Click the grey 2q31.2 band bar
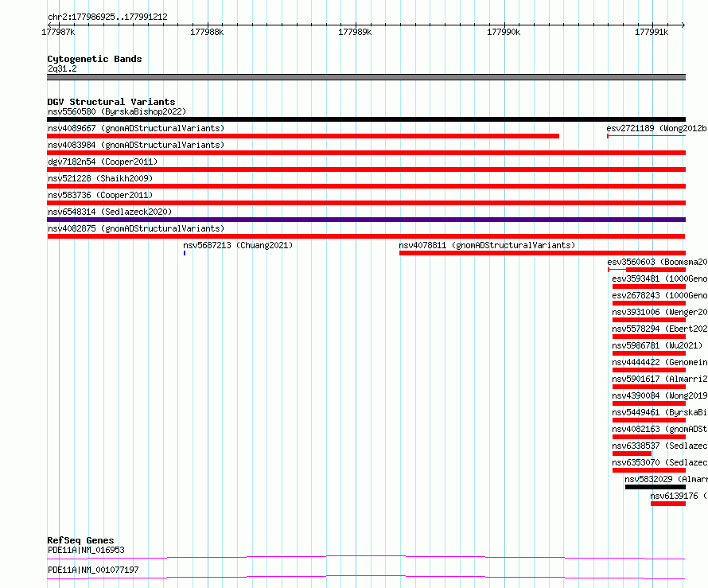 366,77
